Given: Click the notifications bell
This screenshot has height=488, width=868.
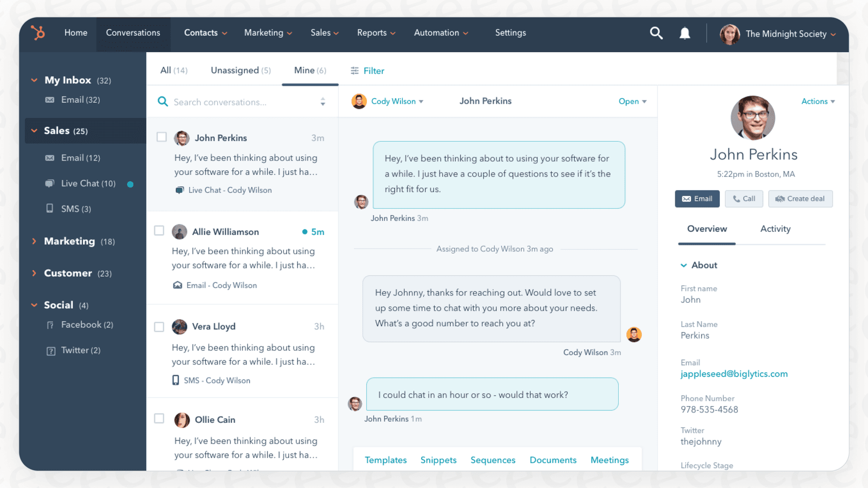Looking at the screenshot, I should coord(685,33).
